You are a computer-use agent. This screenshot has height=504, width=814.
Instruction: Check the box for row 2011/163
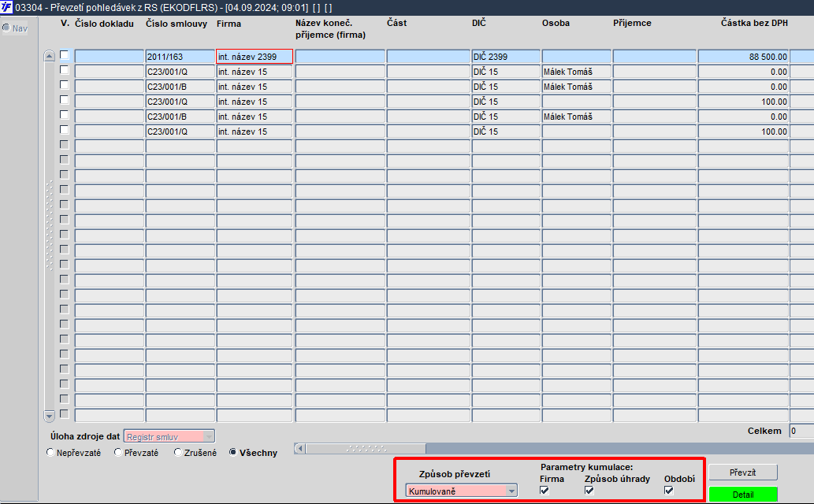pyautogui.click(x=65, y=55)
